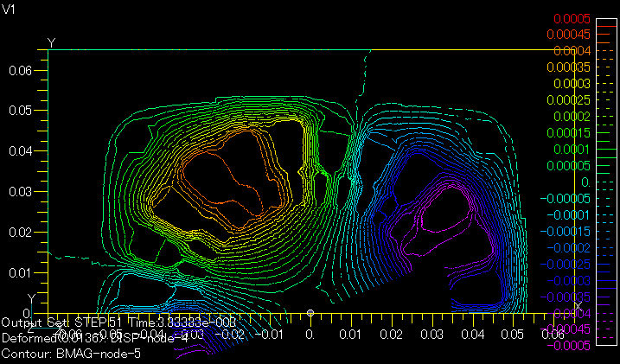Click the 0.04 label on X axis
The width and height of the screenshot is (620, 364).
pos(473,333)
